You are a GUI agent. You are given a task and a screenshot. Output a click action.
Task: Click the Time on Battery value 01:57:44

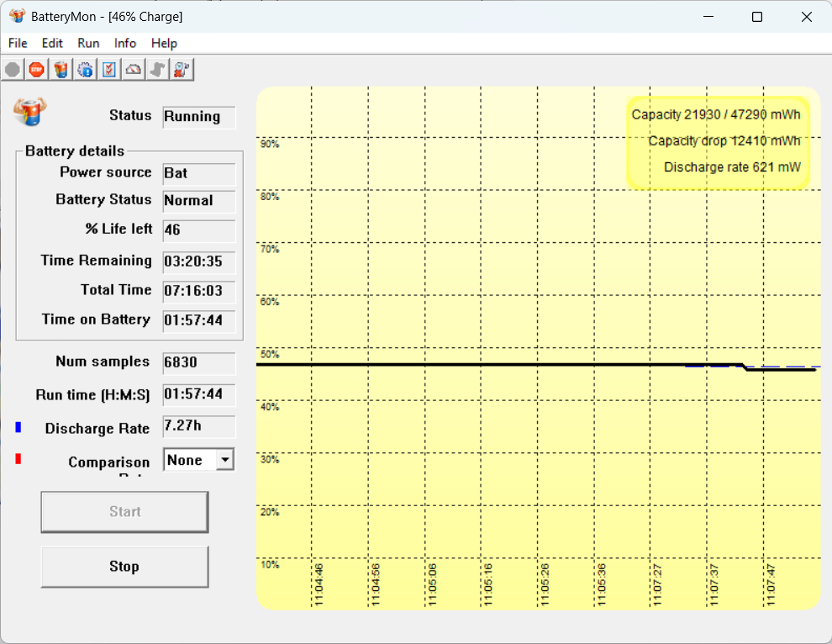[193, 320]
